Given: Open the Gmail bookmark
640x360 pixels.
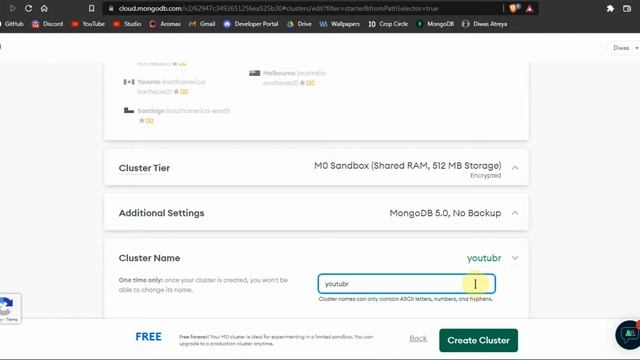Looking at the screenshot, I should 202,24.
